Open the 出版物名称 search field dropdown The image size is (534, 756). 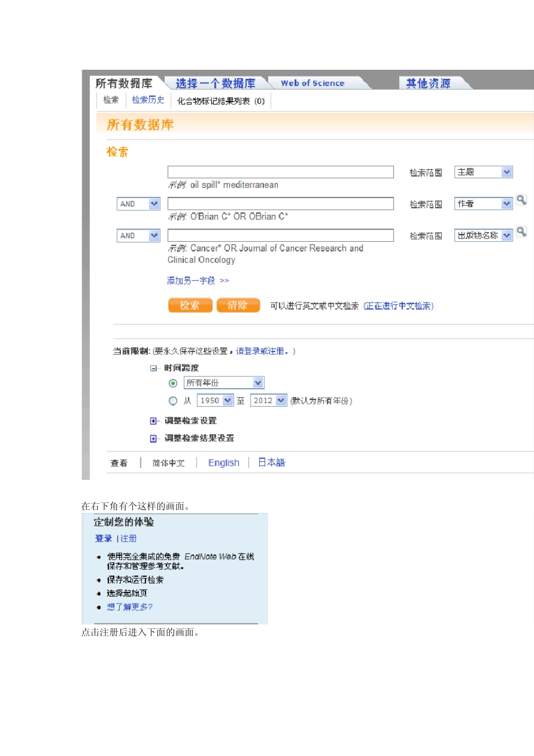[483, 235]
